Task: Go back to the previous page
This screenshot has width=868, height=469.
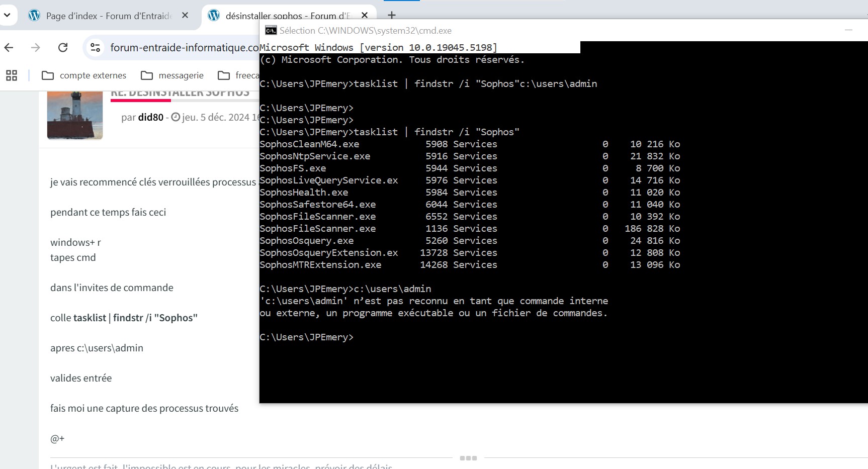Action: [x=9, y=48]
